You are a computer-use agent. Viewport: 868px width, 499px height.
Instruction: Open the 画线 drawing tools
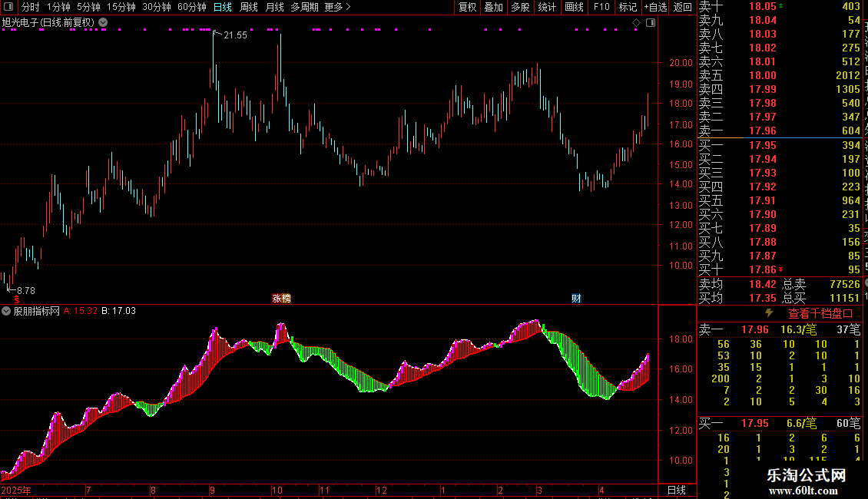pyautogui.click(x=574, y=7)
